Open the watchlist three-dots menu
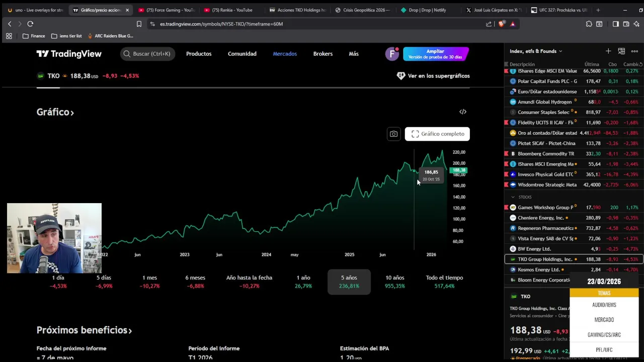This screenshot has height=362, width=644. coord(634,51)
